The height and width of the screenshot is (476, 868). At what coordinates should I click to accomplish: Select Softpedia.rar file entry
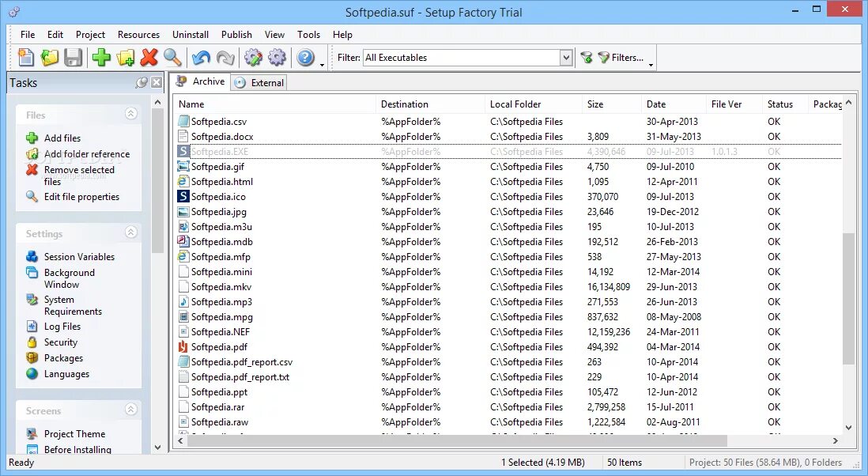pyautogui.click(x=508, y=406)
